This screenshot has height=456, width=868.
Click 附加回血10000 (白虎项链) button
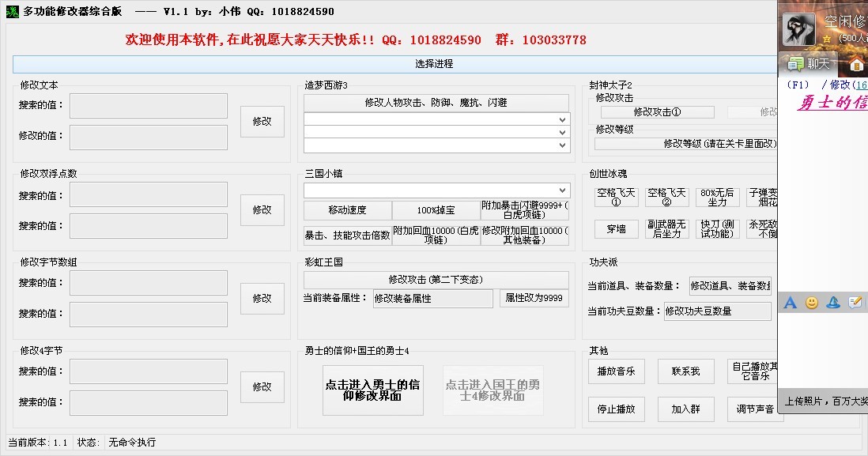pyautogui.click(x=436, y=236)
